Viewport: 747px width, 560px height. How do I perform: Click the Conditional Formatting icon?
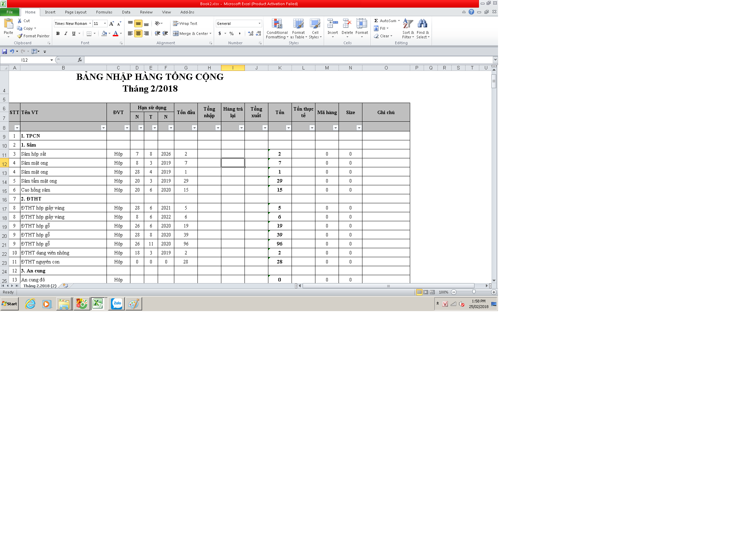pos(277,24)
